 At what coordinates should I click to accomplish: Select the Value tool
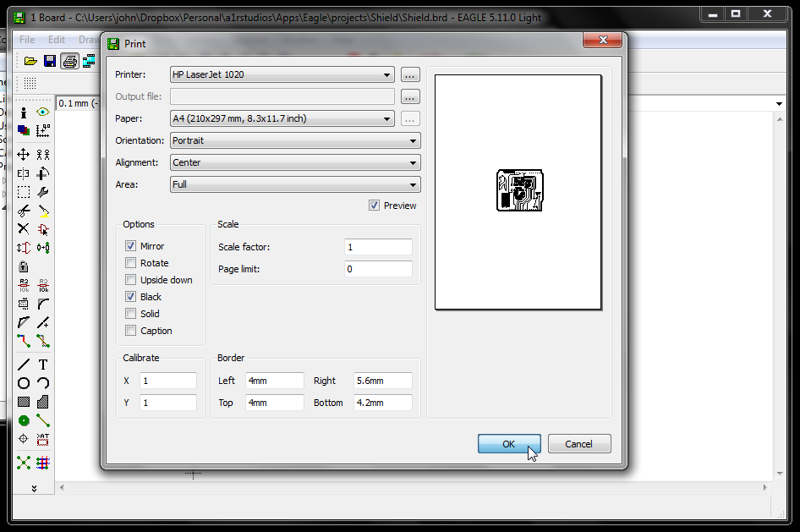click(43, 285)
